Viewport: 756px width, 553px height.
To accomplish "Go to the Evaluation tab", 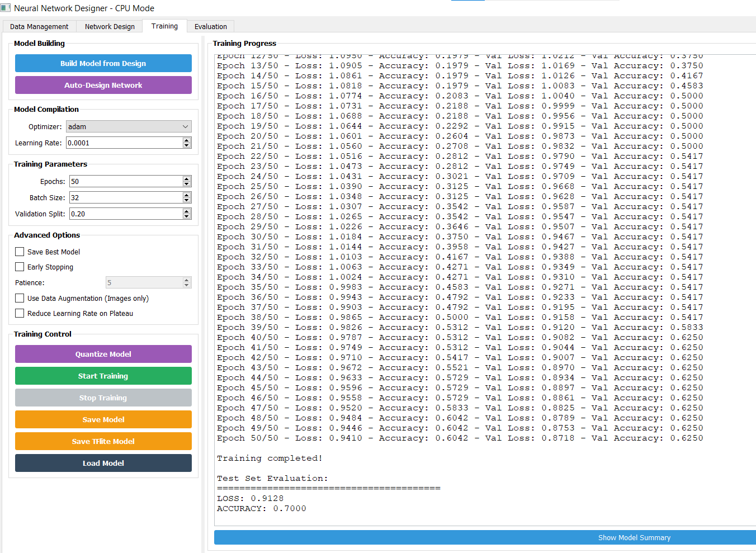I will (210, 26).
